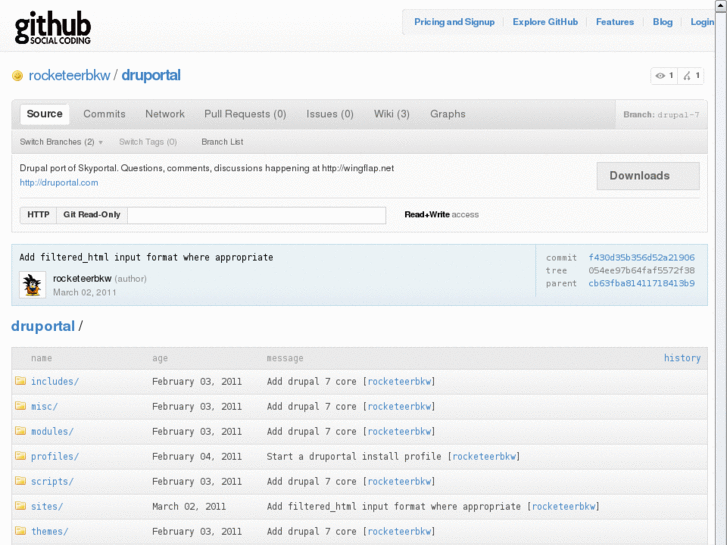The height and width of the screenshot is (545, 727).
Task: Open the Switch Tags dropdown
Action: pos(147,142)
